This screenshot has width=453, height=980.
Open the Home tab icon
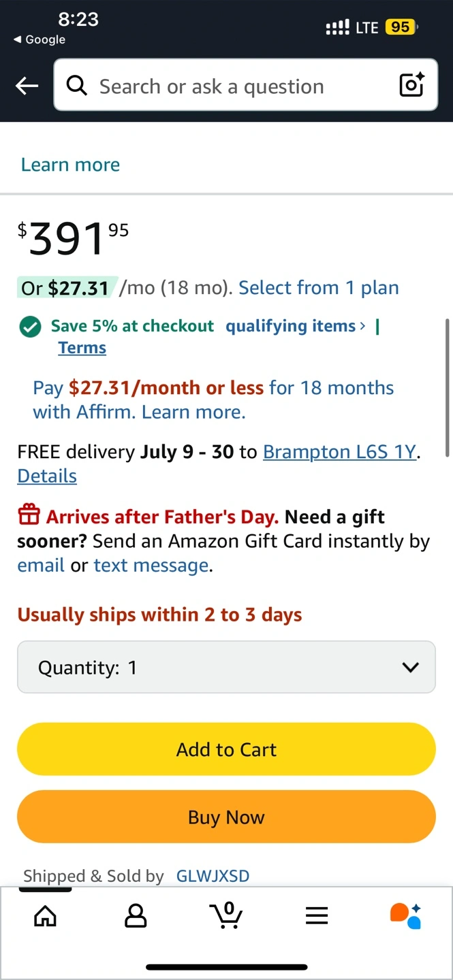point(45,916)
